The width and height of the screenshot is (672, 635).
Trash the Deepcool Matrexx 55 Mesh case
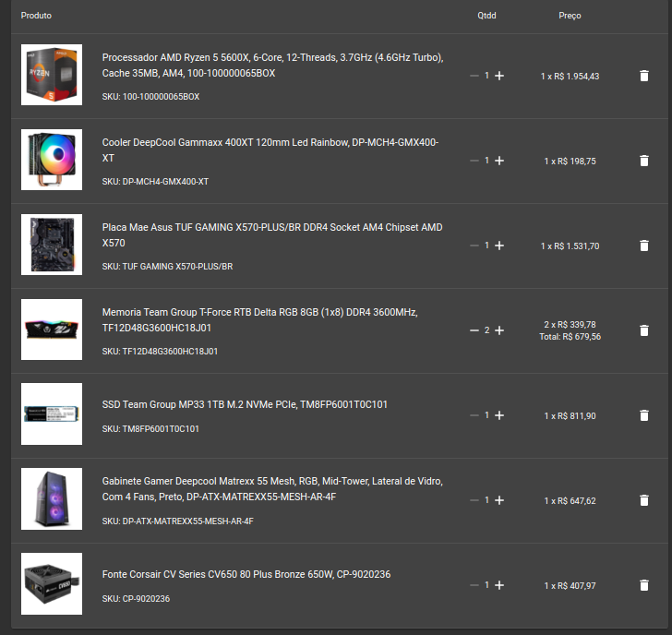tap(643, 500)
